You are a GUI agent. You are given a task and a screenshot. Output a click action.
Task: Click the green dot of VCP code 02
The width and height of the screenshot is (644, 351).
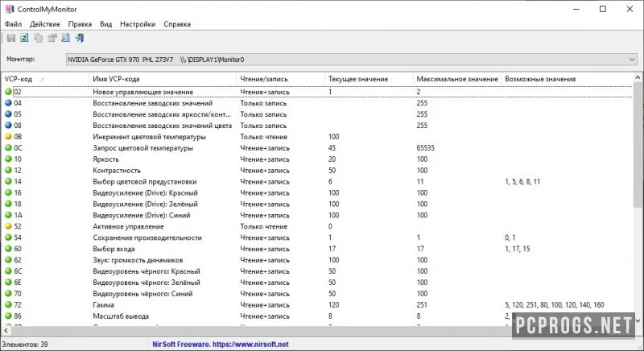(x=8, y=92)
